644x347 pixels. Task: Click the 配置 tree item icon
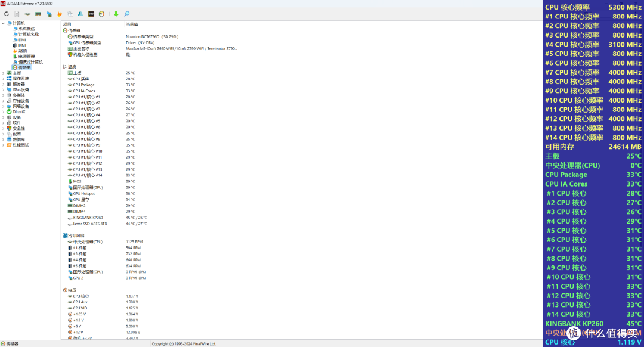point(9,134)
